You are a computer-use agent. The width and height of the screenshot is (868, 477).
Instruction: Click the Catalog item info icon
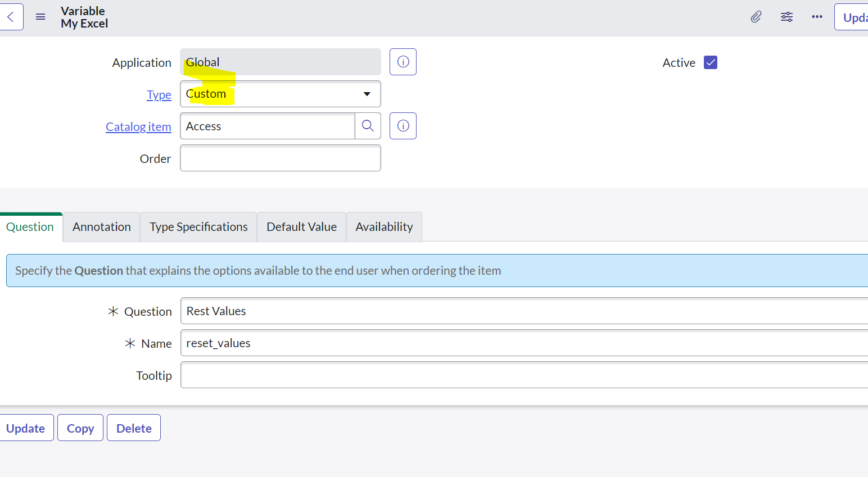[x=403, y=125]
